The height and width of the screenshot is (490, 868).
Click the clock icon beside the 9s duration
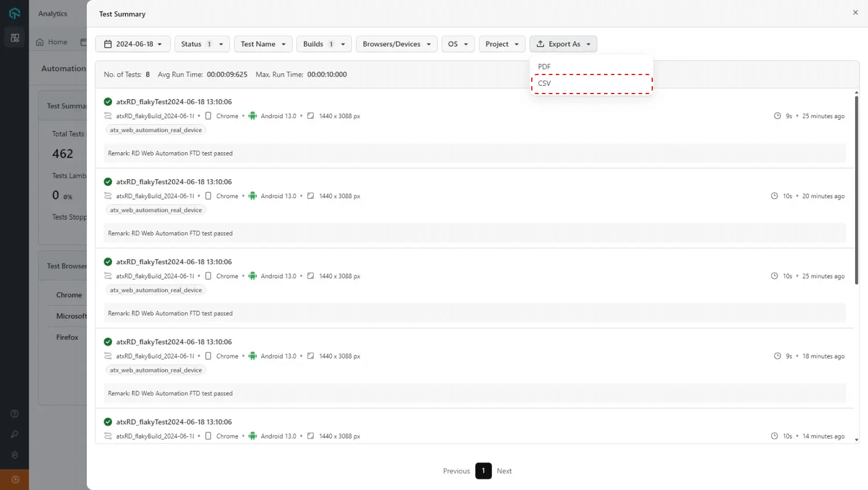[777, 116]
